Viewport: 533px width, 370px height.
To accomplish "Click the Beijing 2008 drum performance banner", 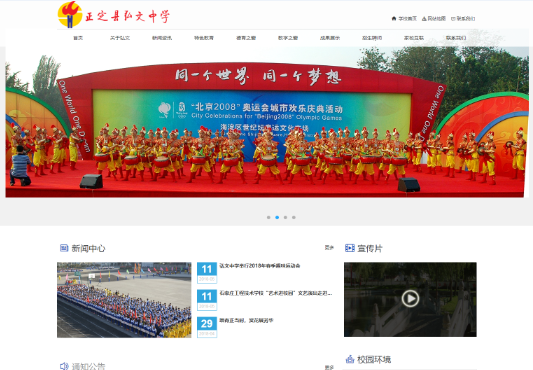I will (267, 122).
